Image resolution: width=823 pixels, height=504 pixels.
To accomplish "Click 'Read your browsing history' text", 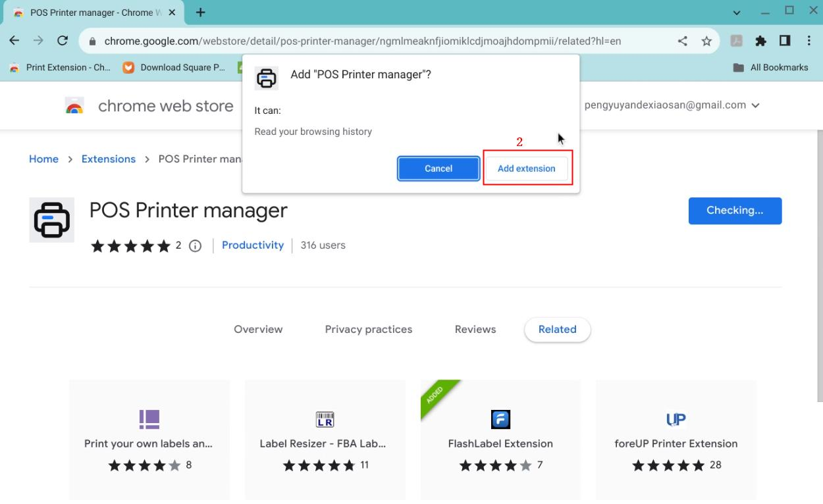I will tap(313, 132).
